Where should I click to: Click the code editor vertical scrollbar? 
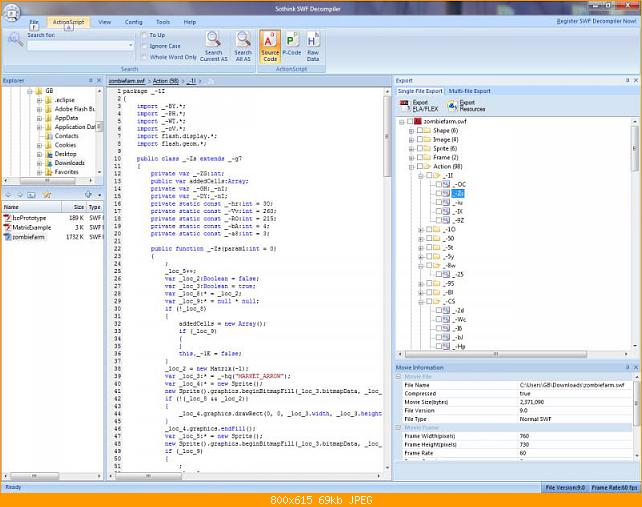387,278
